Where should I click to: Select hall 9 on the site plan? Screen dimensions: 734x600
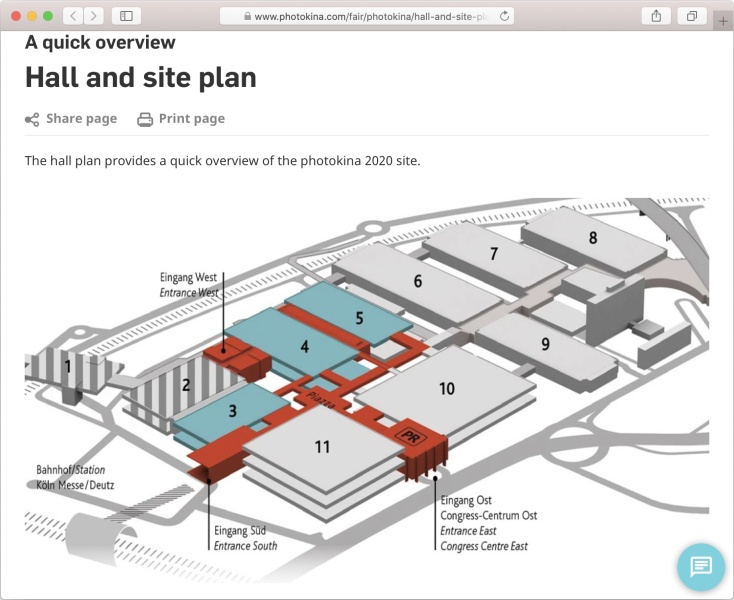tap(545, 344)
